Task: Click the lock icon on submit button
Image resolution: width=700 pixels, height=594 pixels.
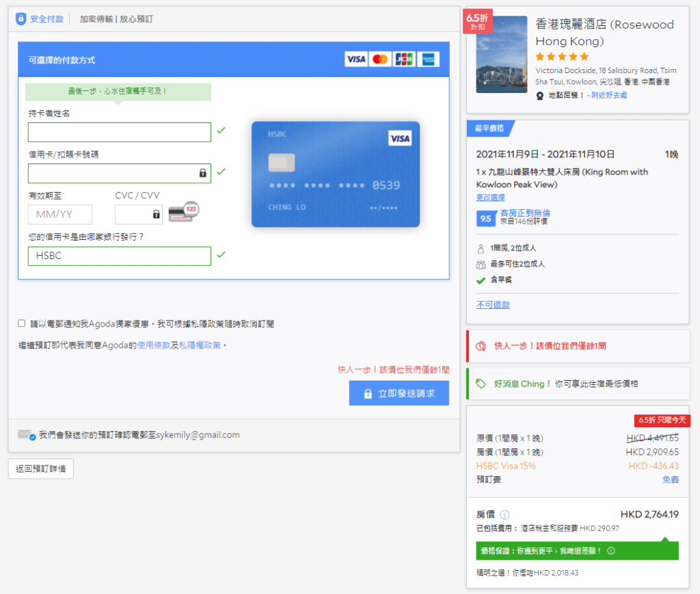Action: (368, 394)
